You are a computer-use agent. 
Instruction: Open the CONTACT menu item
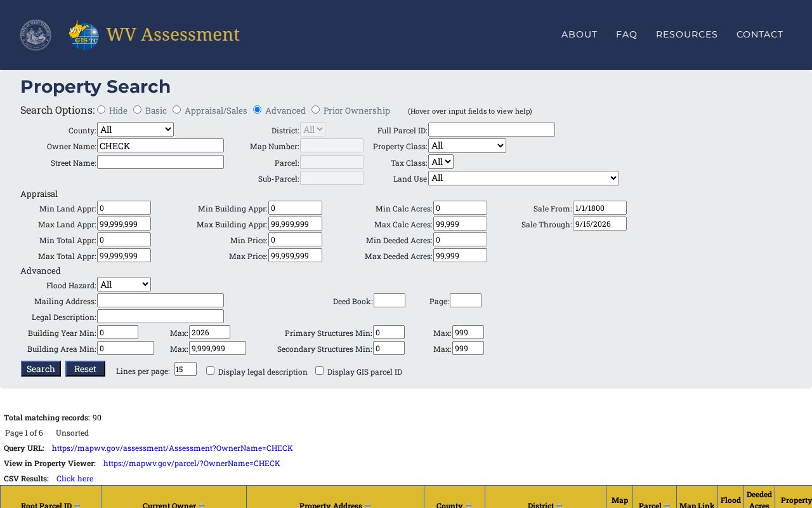click(x=759, y=34)
